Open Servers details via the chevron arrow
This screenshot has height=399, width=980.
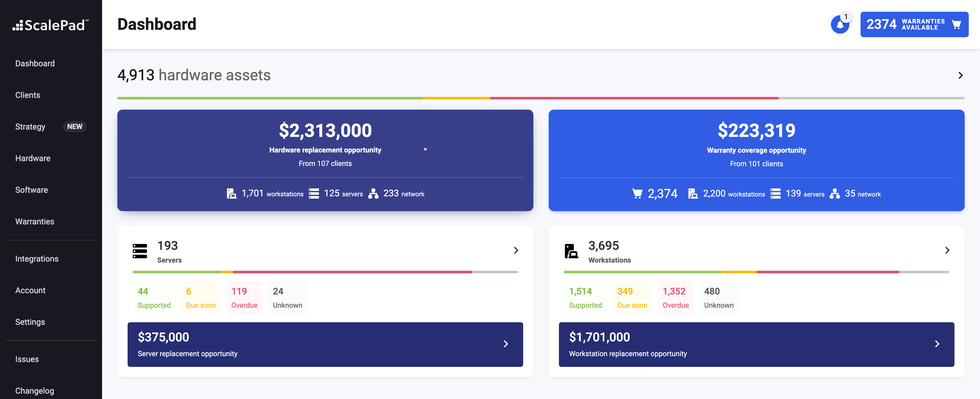(516, 250)
